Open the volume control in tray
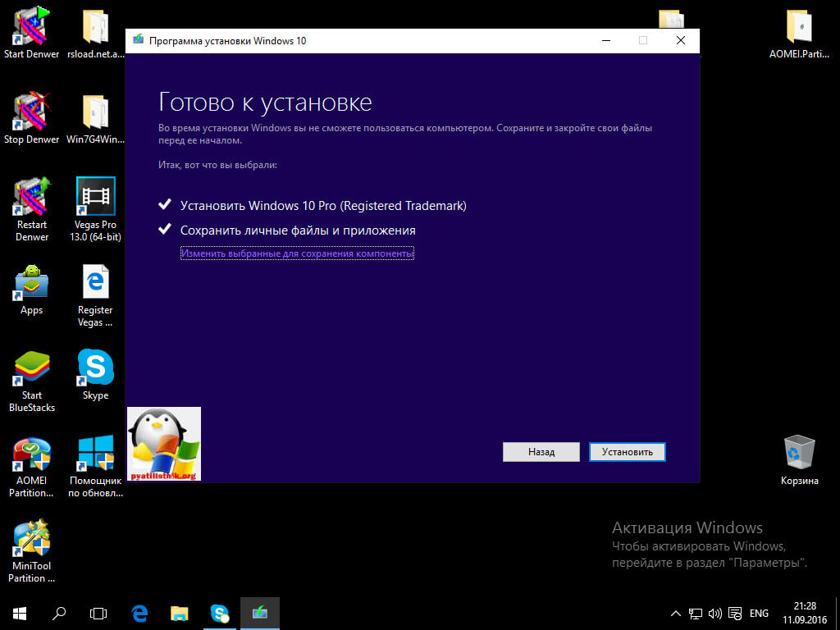Viewport: 840px width, 630px height. (x=714, y=613)
